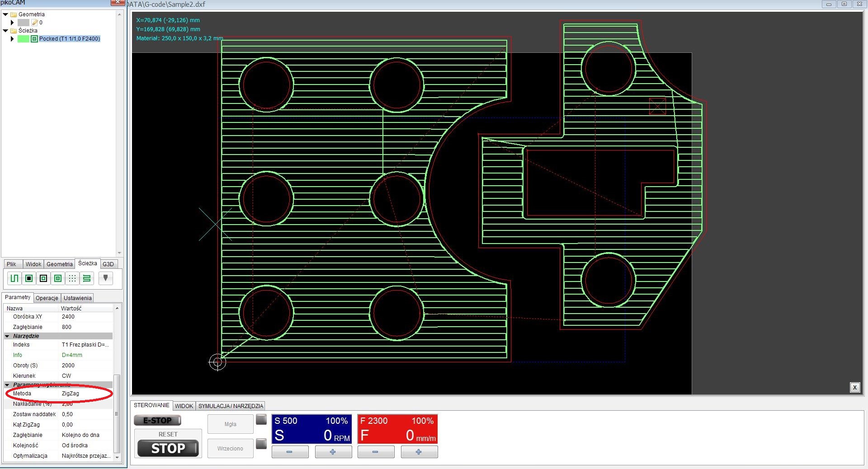Viewport: 868px width, 469px height.
Task: Toggle the Wrzeciono indicator square
Action: pyautogui.click(x=261, y=444)
